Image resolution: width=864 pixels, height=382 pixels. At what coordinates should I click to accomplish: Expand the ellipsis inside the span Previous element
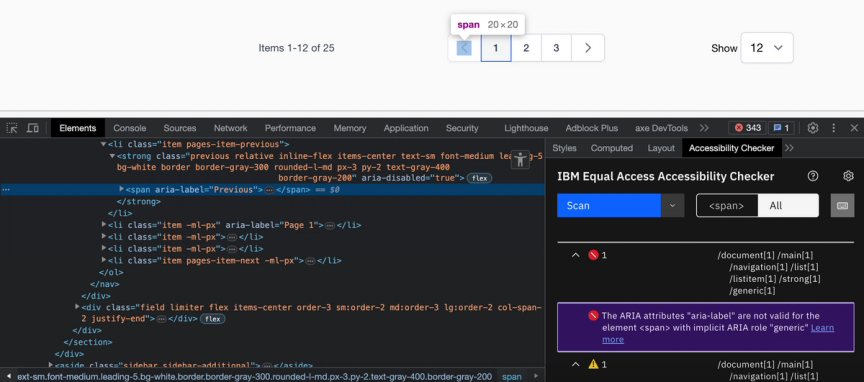[x=269, y=190]
